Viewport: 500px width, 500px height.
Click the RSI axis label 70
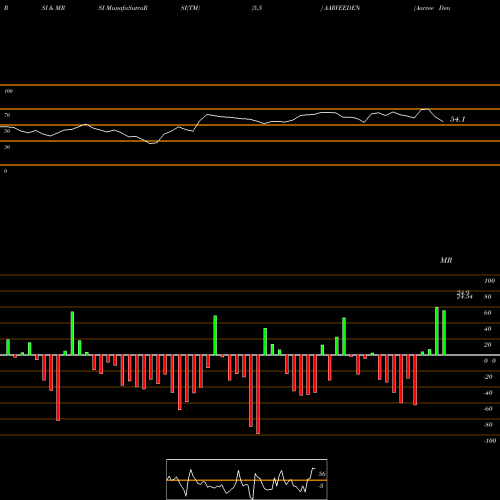pos(7,115)
